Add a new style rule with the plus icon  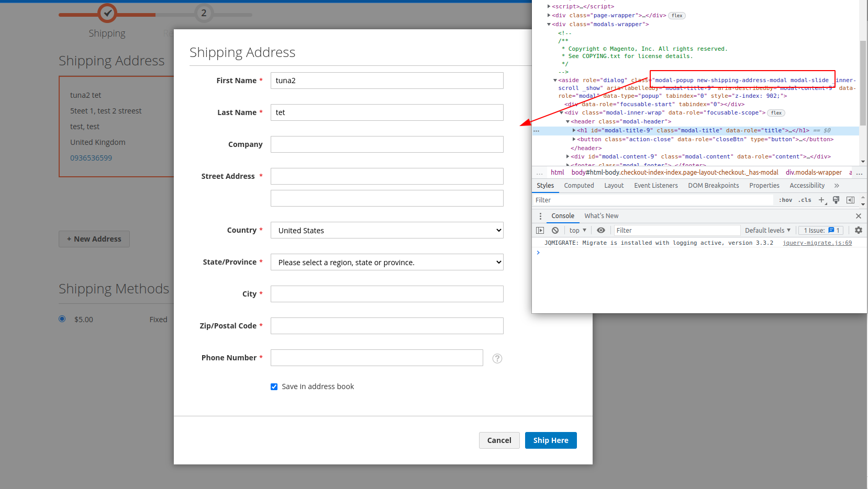click(821, 200)
